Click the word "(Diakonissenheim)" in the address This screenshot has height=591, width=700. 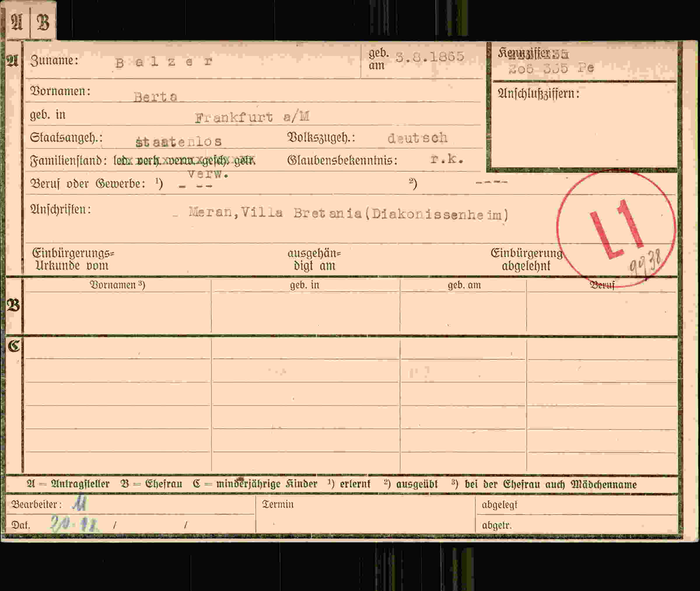coord(436,214)
